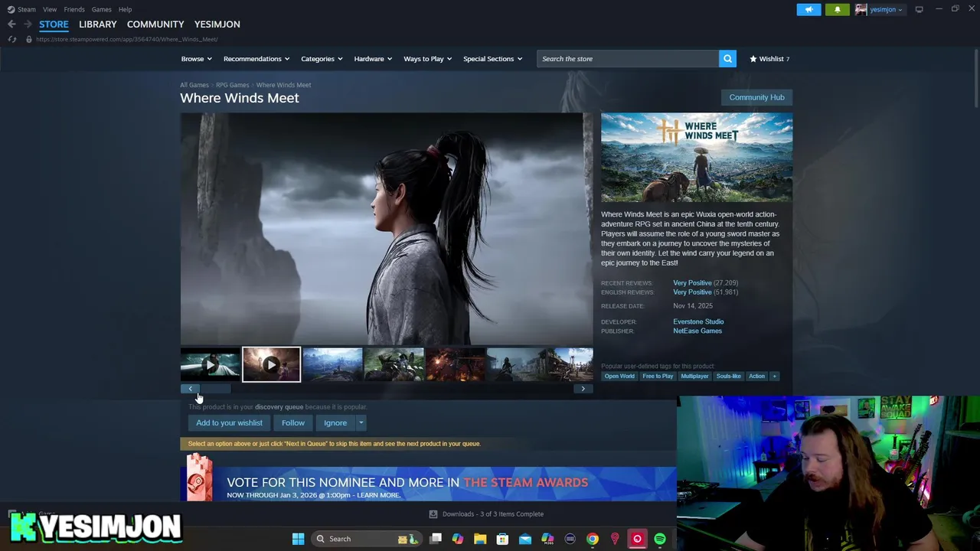Open recent reviews Very Positive link
The width and height of the screenshot is (980, 551).
[x=692, y=283]
